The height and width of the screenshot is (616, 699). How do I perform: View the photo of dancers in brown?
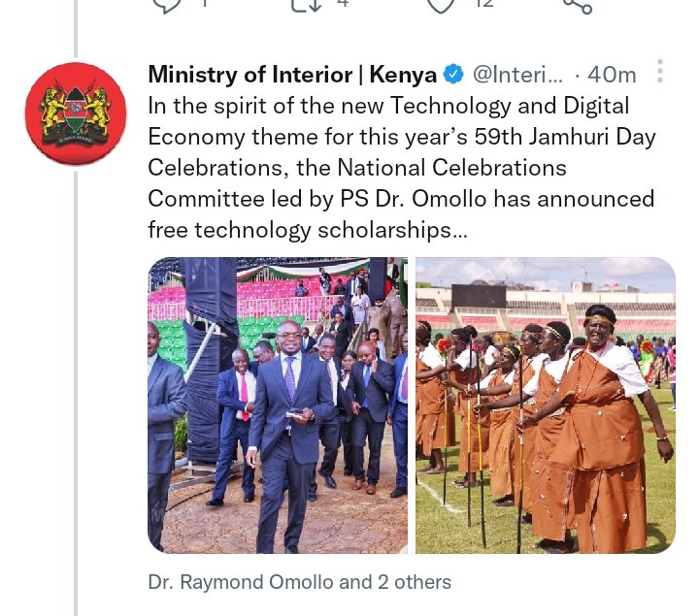point(546,405)
